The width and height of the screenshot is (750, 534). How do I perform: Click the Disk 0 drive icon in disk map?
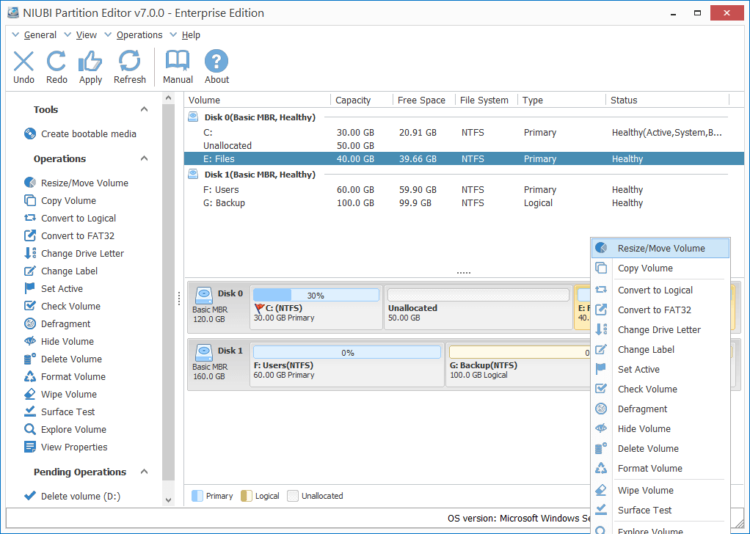click(204, 295)
